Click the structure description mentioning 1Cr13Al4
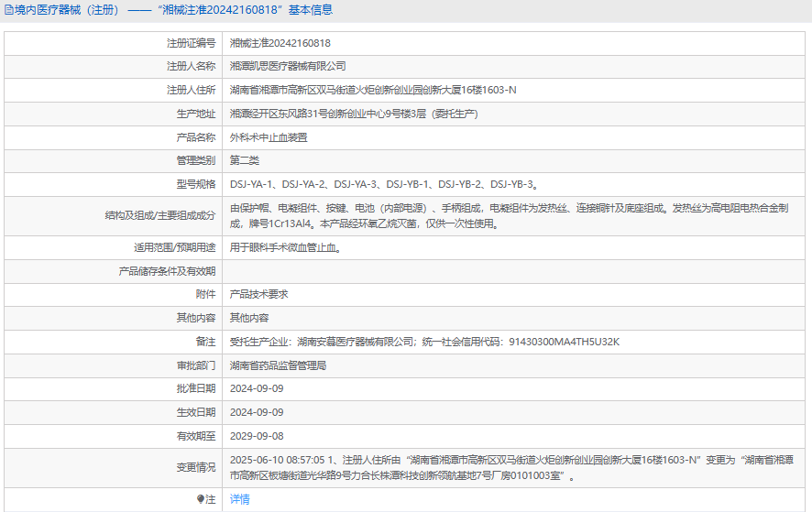 [509, 216]
